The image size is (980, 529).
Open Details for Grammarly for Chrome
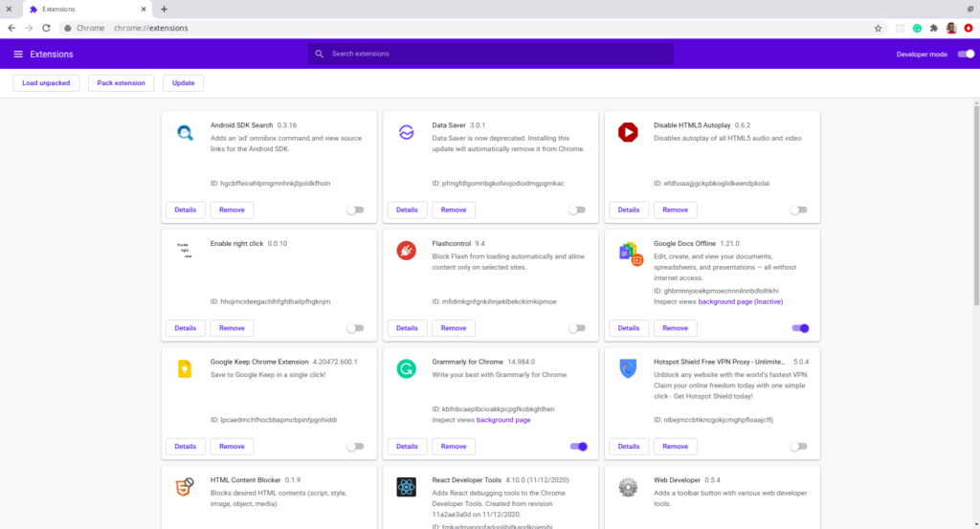pyautogui.click(x=407, y=447)
